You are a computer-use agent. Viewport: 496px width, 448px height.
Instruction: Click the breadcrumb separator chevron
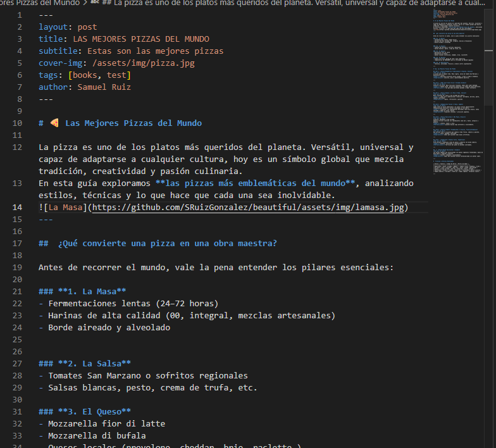tap(84, 3)
